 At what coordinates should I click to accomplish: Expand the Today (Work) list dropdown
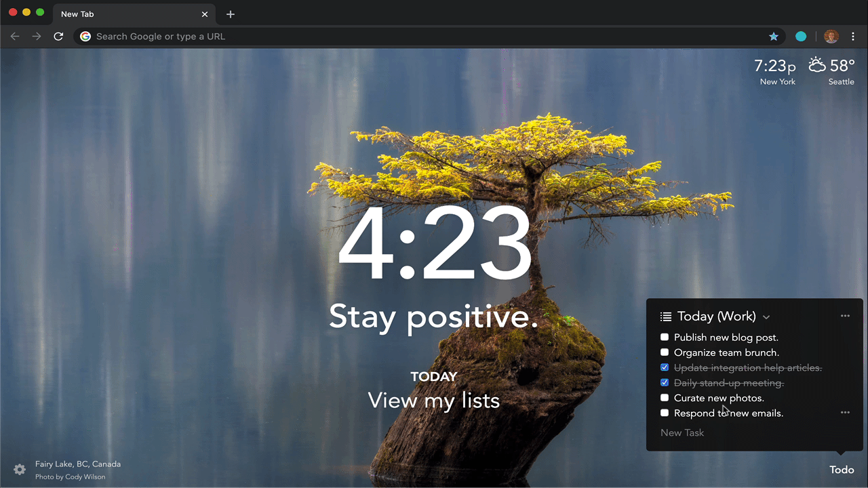[x=766, y=317]
